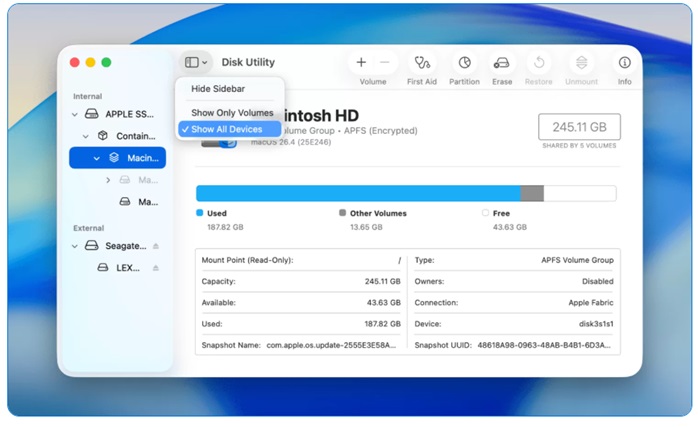
Task: Click the blue Used storage bar segment
Action: [358, 193]
